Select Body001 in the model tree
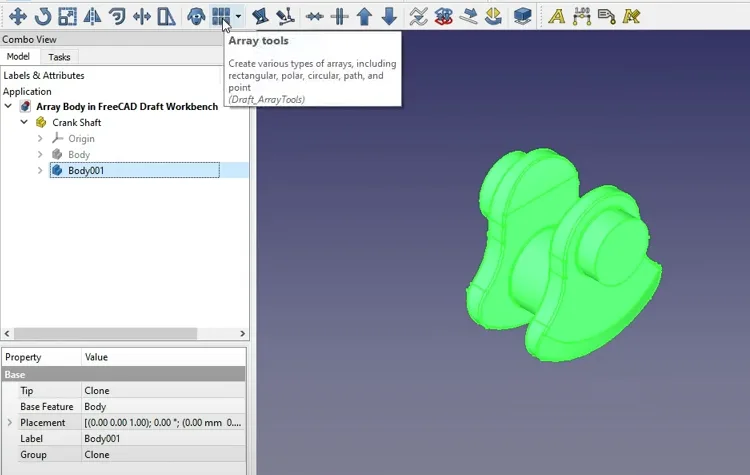The height and width of the screenshot is (475, 750). (x=86, y=170)
